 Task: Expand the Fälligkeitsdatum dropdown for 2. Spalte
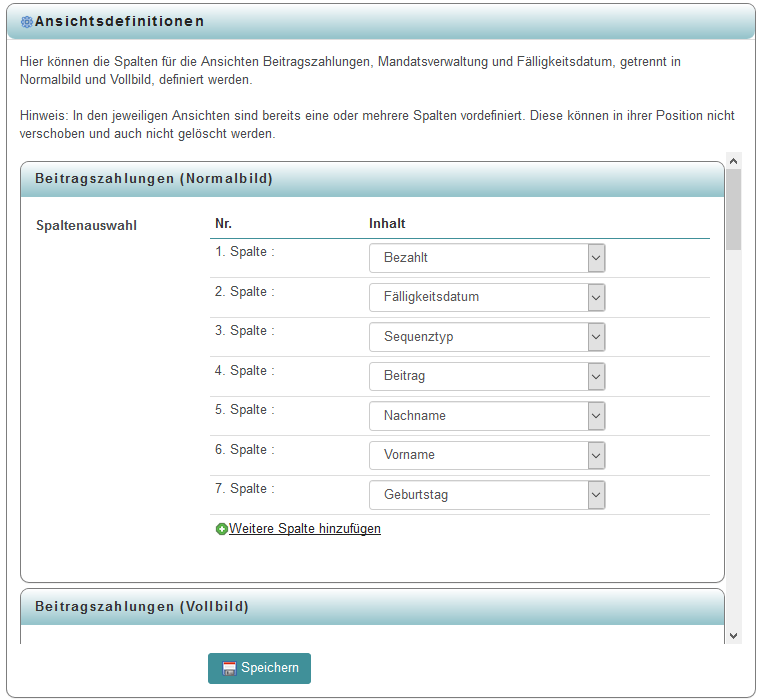tap(487, 297)
